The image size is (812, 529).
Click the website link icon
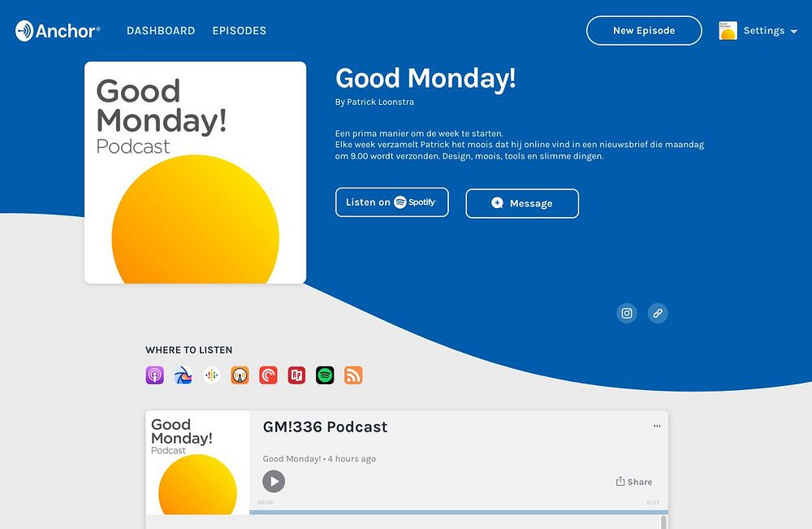[x=658, y=313]
